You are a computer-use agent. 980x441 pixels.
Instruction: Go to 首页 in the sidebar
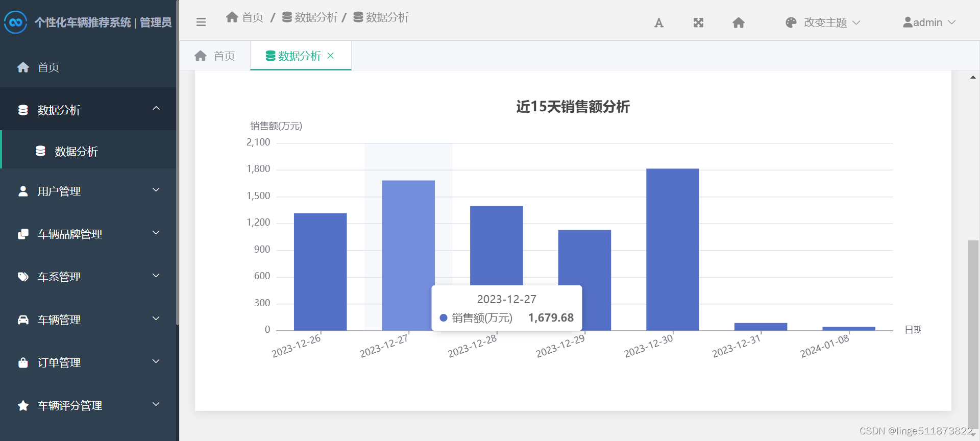[x=88, y=67]
